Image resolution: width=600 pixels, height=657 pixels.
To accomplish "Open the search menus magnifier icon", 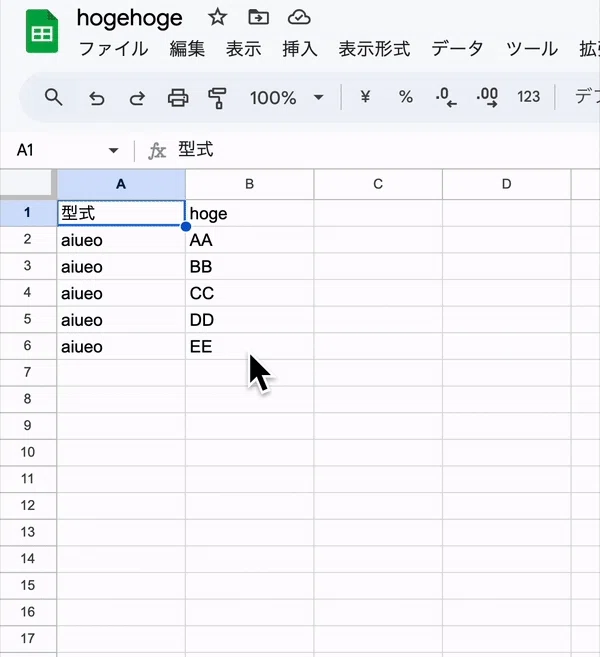I will [x=54, y=98].
